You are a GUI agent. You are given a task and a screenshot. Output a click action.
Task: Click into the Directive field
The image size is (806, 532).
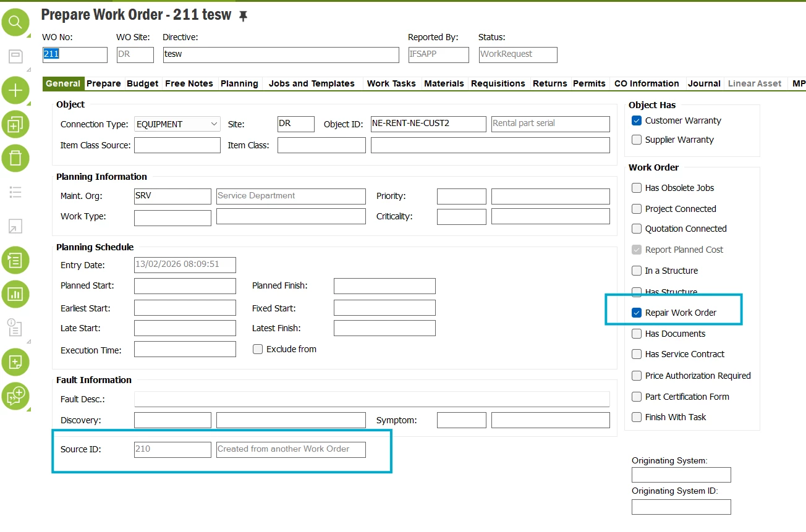(x=281, y=54)
